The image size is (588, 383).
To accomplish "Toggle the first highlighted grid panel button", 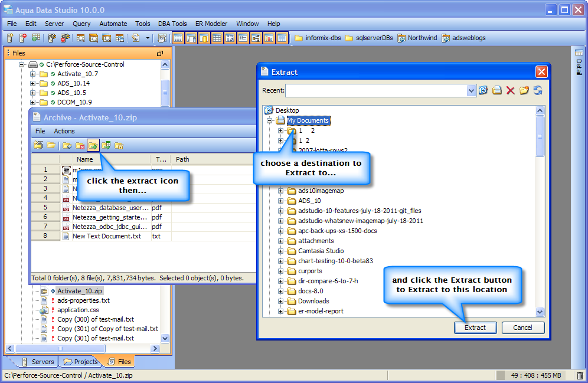I will [178, 38].
